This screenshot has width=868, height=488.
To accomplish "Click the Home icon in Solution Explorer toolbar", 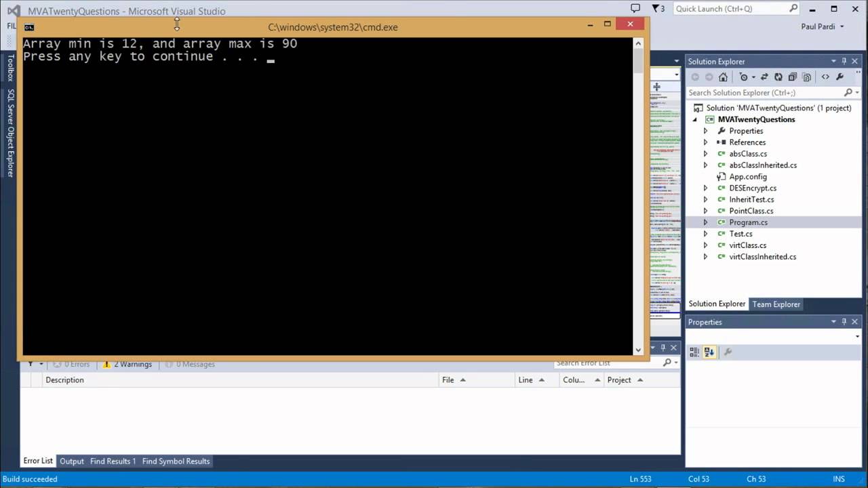I will (x=723, y=77).
